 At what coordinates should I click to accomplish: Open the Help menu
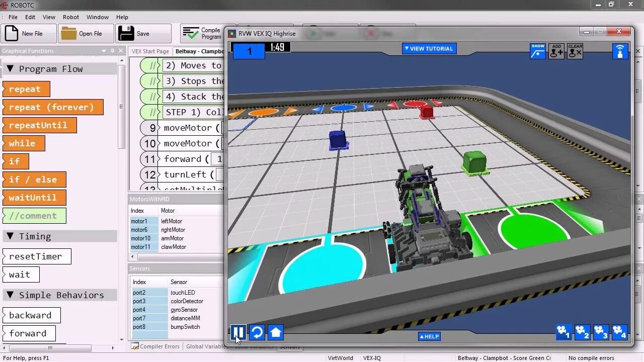pyautogui.click(x=122, y=17)
